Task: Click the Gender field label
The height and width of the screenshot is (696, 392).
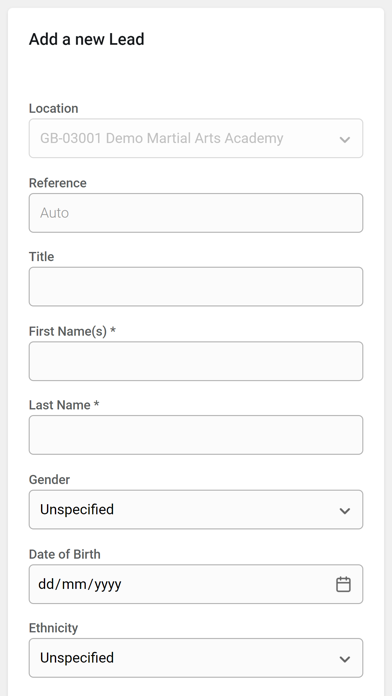Action: [49, 479]
